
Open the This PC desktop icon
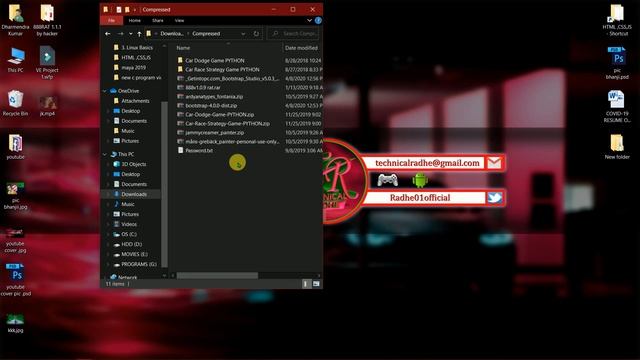pyautogui.click(x=16, y=60)
